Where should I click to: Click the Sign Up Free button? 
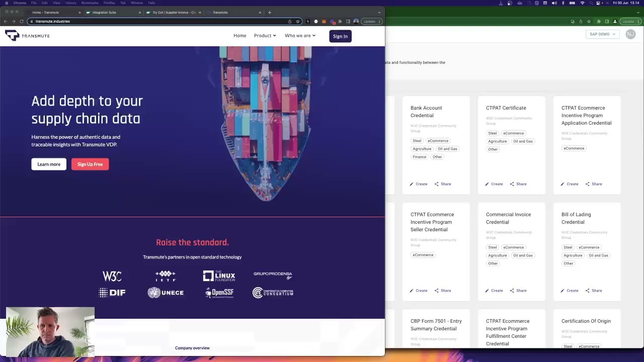point(90,164)
